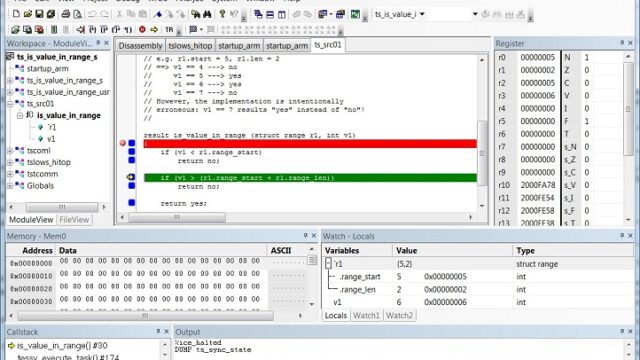Click the tile horizontally icon
Screen dimensions: 640x360
(270, 14)
